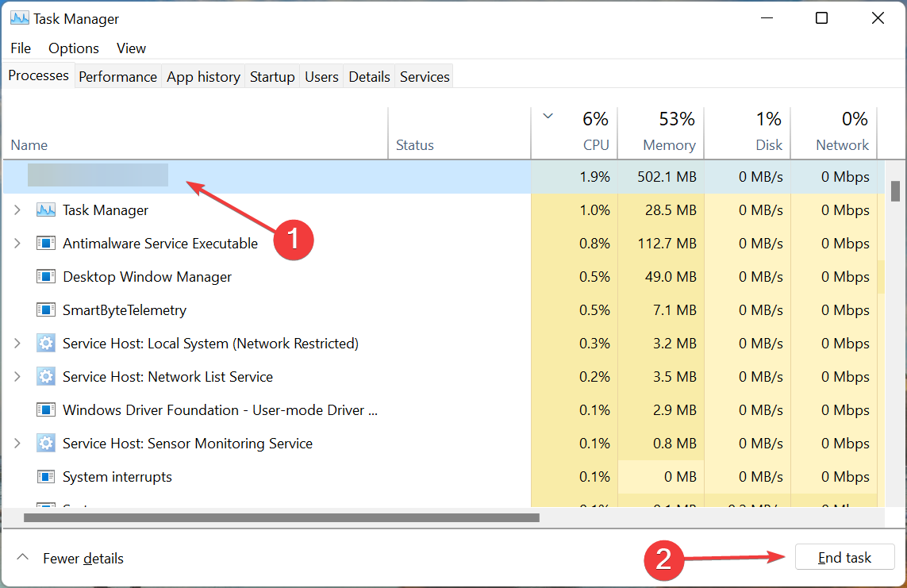Click the vertical scrollbar thumb

pos(895,191)
